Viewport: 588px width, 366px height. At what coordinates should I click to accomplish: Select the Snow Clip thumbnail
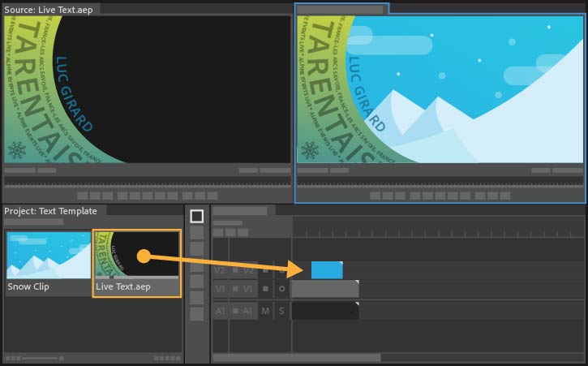[49, 256]
